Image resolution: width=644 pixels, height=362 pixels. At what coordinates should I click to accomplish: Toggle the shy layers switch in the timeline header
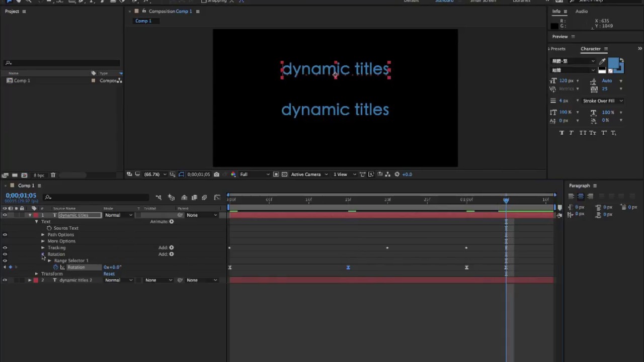(184, 198)
